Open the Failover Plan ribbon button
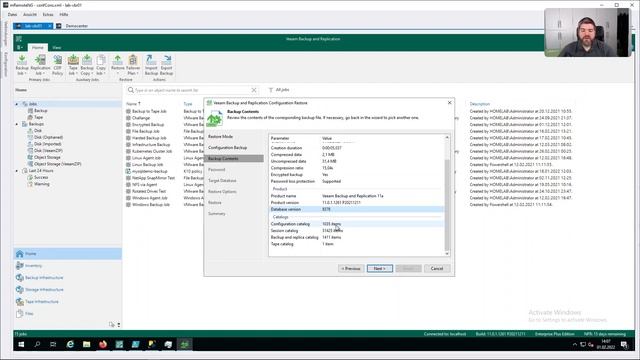Screen dimensions: 640x360 133,65
